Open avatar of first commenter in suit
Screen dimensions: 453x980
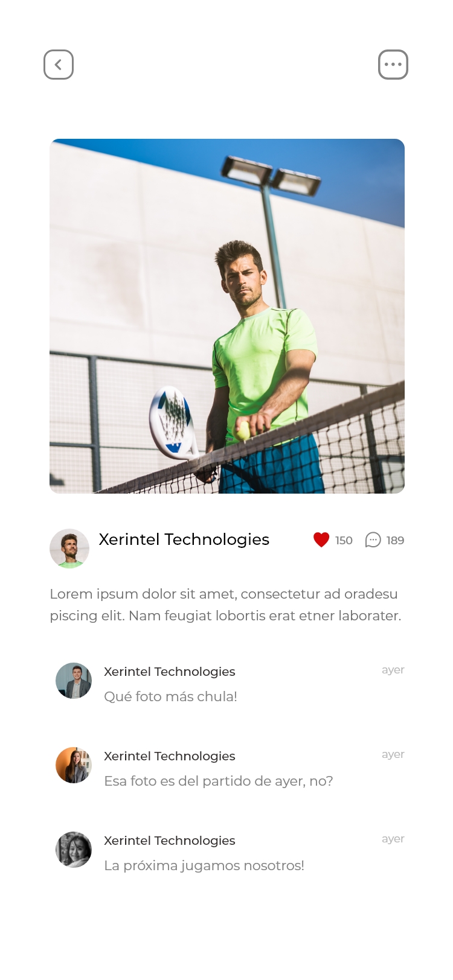[x=74, y=681]
